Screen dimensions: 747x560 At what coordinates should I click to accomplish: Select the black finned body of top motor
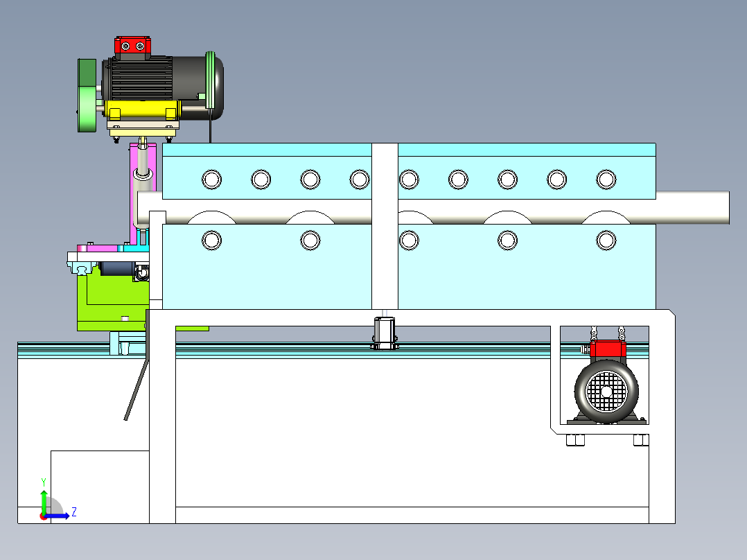141,78
